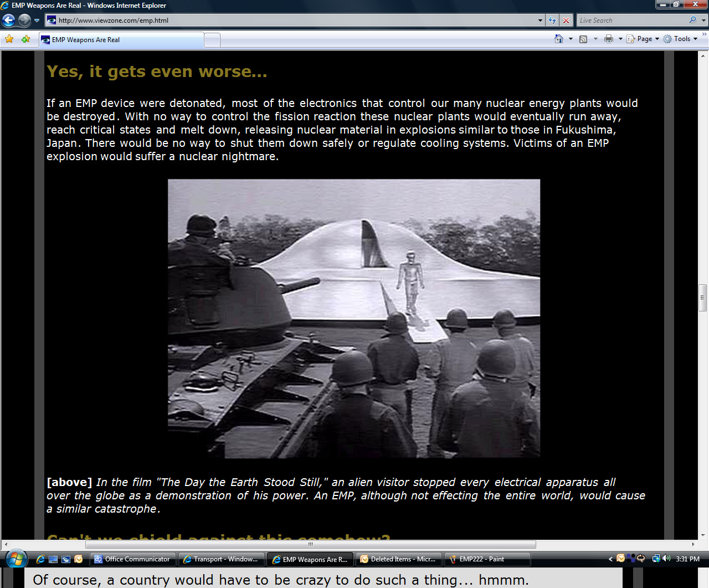
Task: Click EMP Weapons Are R... taskbar button
Action: coord(310,559)
